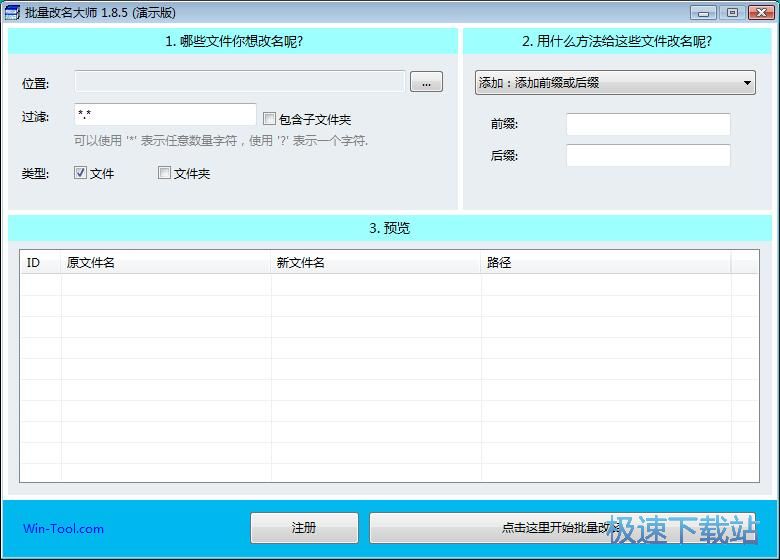
Task: Click the 过滤 filter input field
Action: click(165, 114)
